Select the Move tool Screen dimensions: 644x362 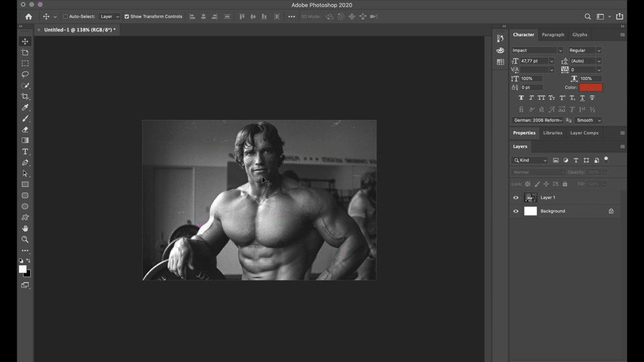tap(25, 42)
